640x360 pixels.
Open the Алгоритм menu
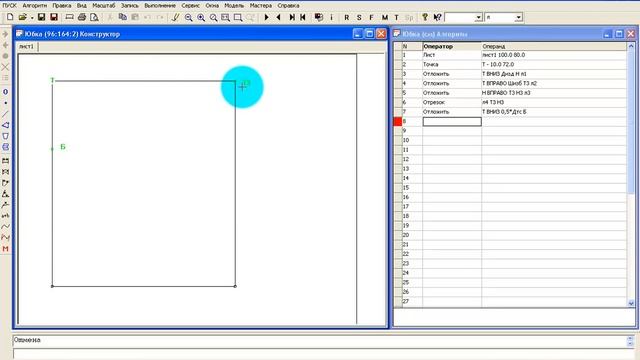[x=35, y=5]
